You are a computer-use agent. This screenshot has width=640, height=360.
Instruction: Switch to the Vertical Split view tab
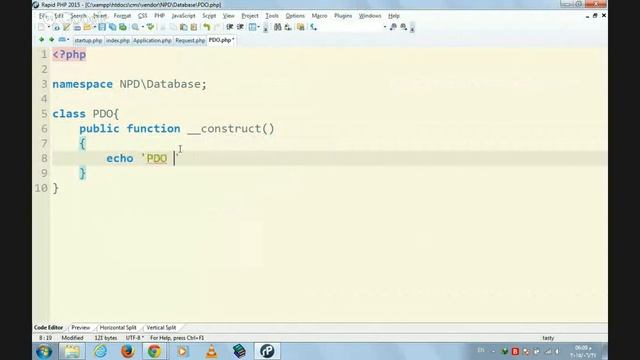tap(161, 328)
